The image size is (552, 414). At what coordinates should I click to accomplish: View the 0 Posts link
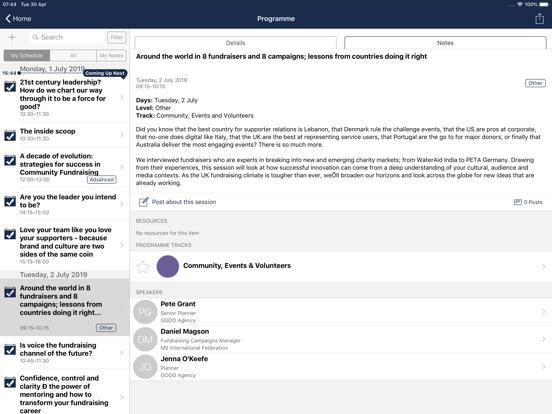click(533, 202)
